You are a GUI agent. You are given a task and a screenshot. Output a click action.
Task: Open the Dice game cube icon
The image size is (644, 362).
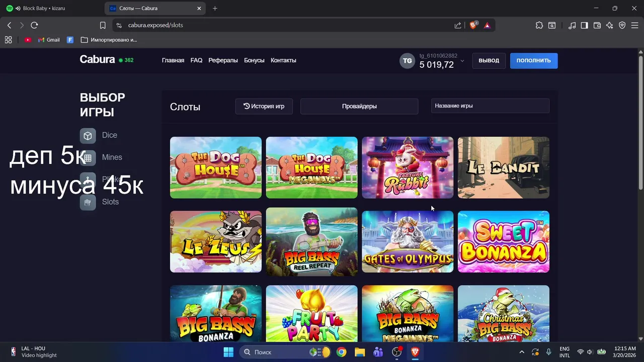[x=88, y=136]
